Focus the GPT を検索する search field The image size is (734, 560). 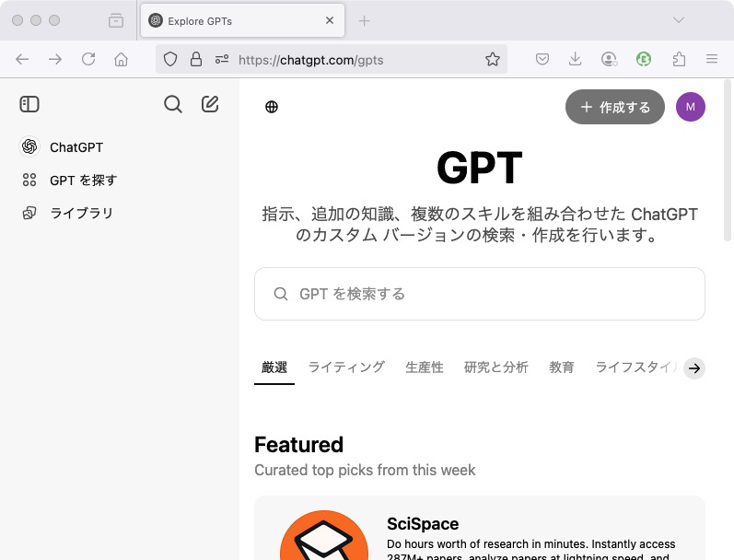point(479,294)
